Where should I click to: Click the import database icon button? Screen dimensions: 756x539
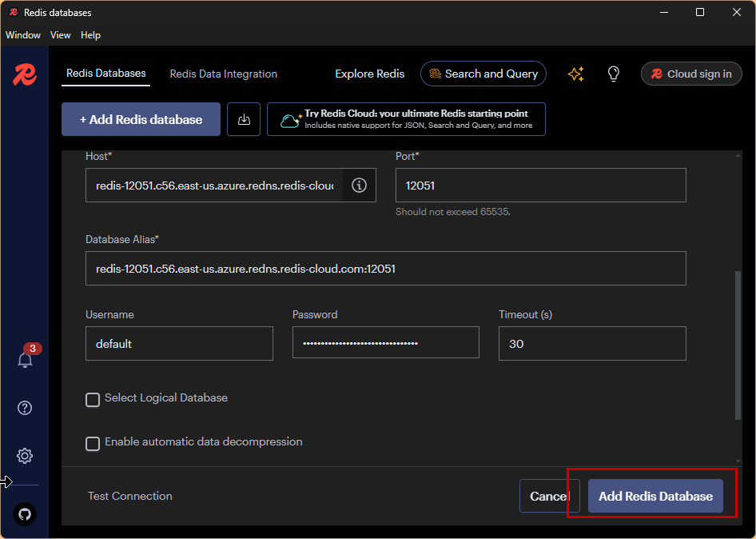pos(244,119)
